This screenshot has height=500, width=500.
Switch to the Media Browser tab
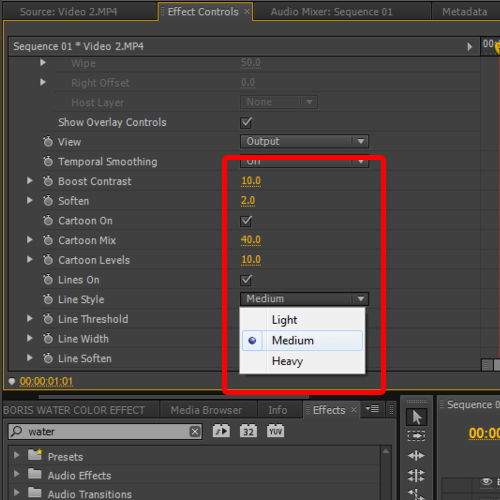click(206, 410)
